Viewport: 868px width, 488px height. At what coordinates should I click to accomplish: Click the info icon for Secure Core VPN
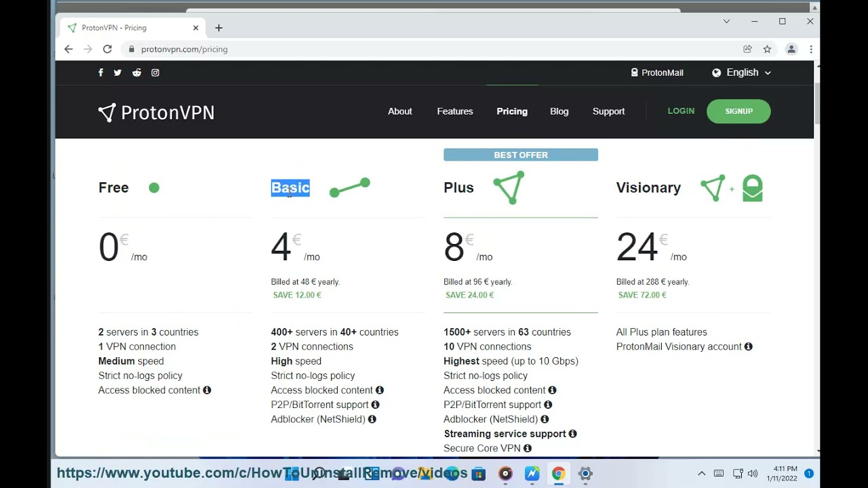pos(527,448)
